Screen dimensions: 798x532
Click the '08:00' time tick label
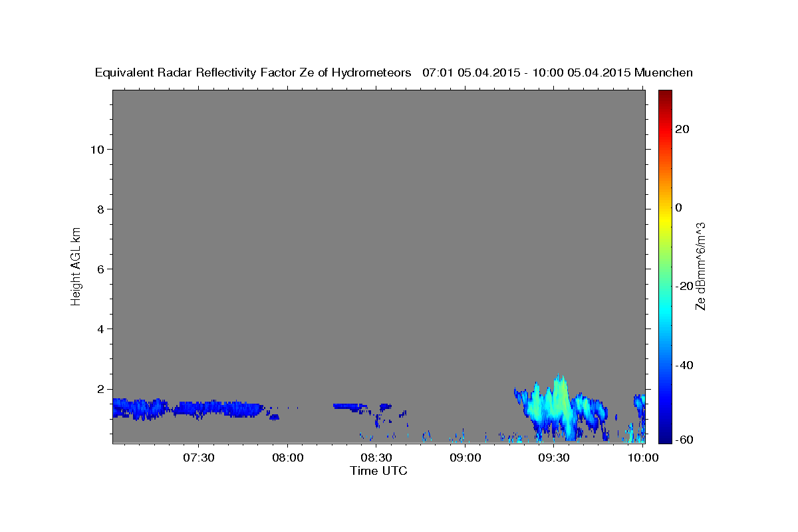click(288, 458)
